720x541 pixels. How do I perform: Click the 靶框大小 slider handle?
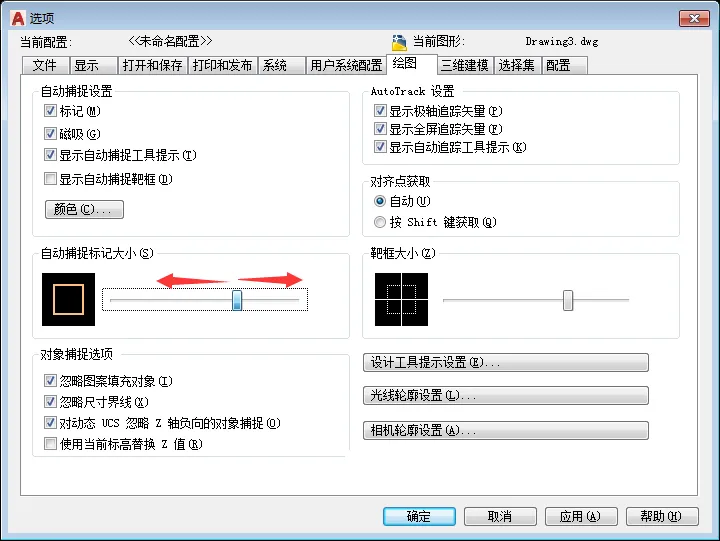[568, 300]
